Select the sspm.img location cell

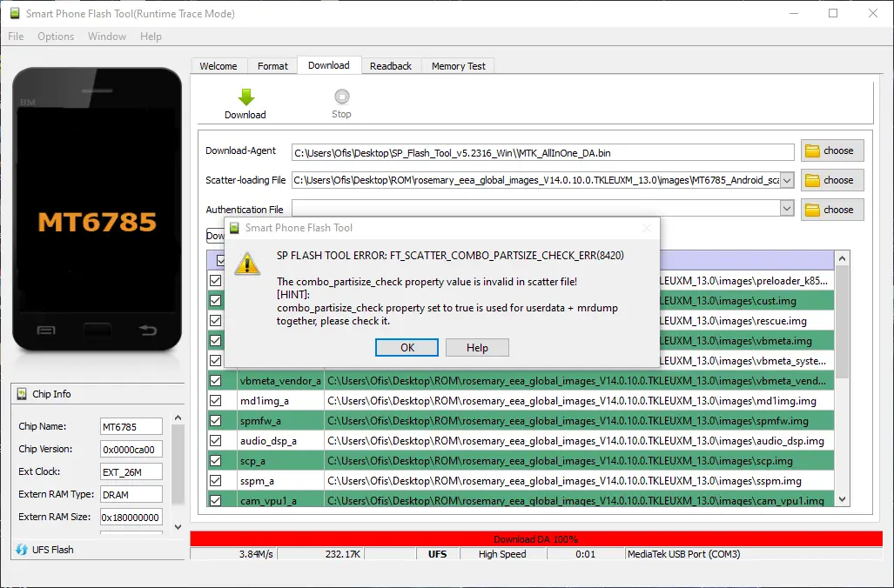pos(579,480)
